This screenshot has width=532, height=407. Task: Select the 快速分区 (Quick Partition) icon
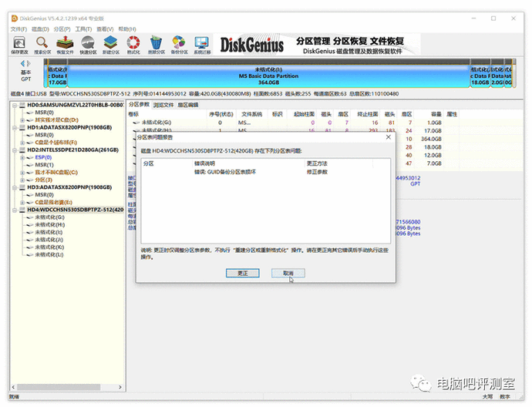click(x=88, y=44)
